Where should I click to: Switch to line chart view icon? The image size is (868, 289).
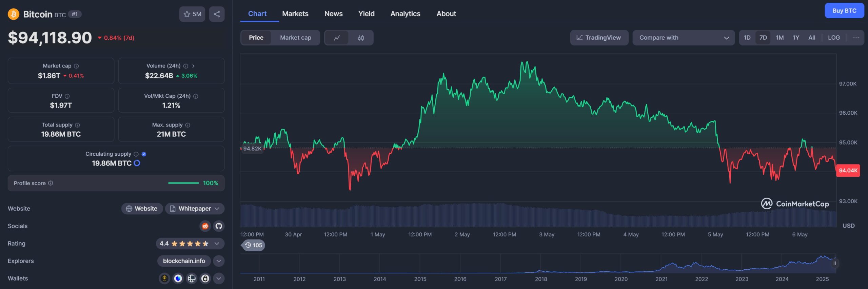click(x=337, y=38)
